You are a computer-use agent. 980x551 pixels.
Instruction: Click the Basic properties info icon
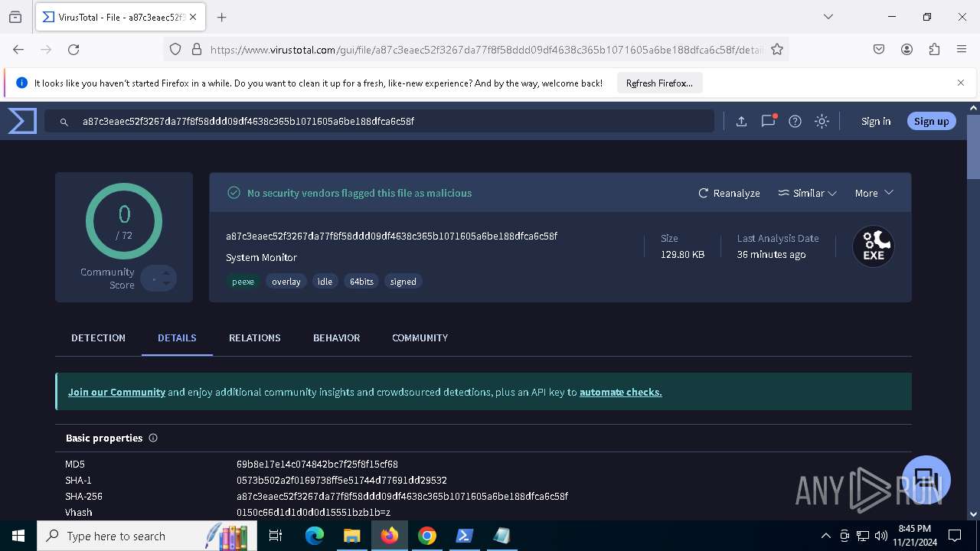(153, 438)
